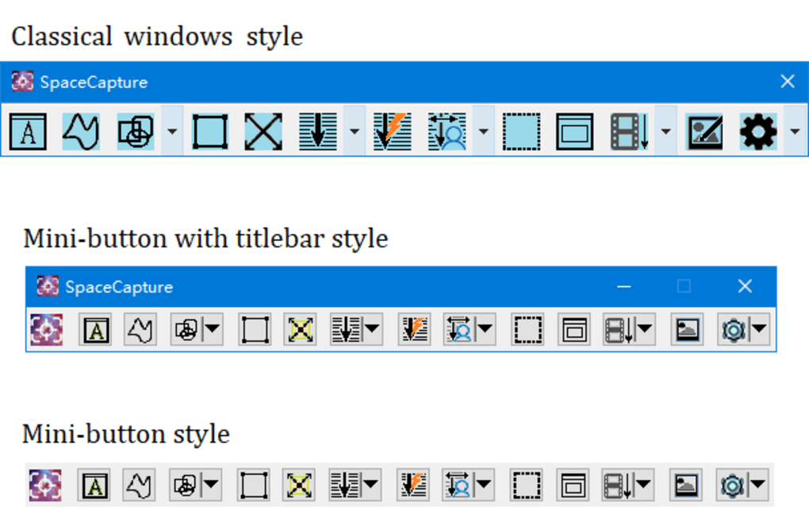The width and height of the screenshot is (809, 532).
Task: Expand dropdown beside overlapping shapes, classical toolbar
Action: tap(172, 132)
